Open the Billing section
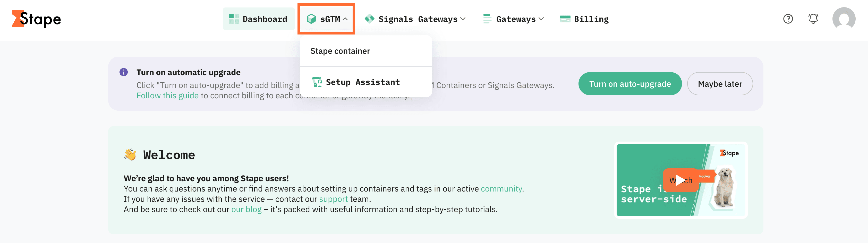This screenshot has width=868, height=243. click(x=584, y=19)
